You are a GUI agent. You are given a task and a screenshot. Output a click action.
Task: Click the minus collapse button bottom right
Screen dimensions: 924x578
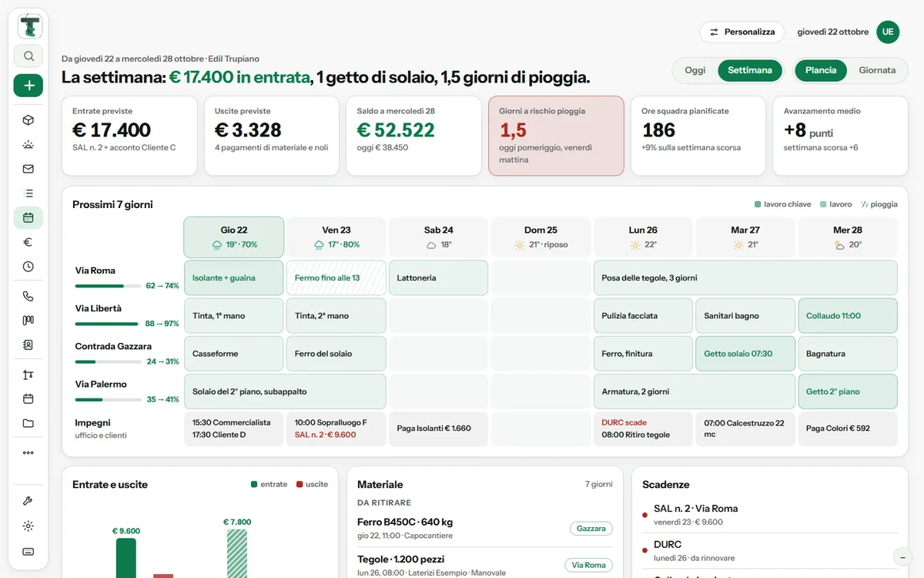(902, 556)
